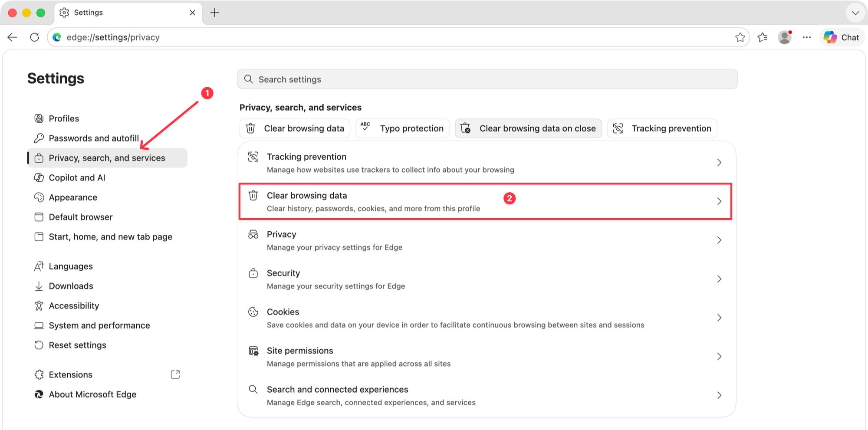Expand the Privacy row chevron
868x430 pixels.
tap(719, 240)
